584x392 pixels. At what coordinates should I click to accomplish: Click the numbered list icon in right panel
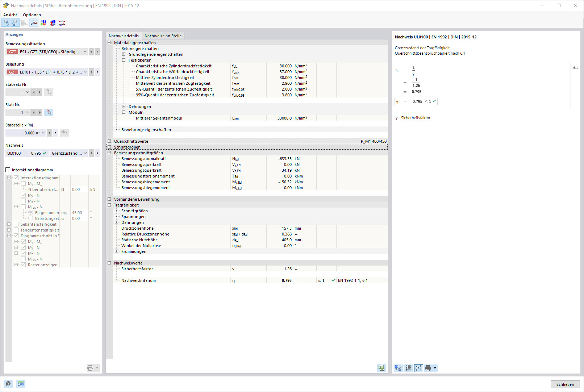coord(408,368)
